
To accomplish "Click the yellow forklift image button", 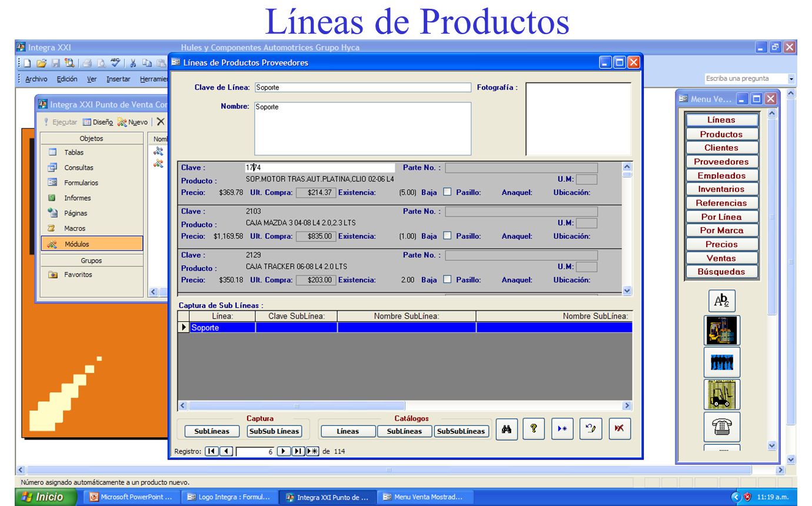I will point(722,394).
